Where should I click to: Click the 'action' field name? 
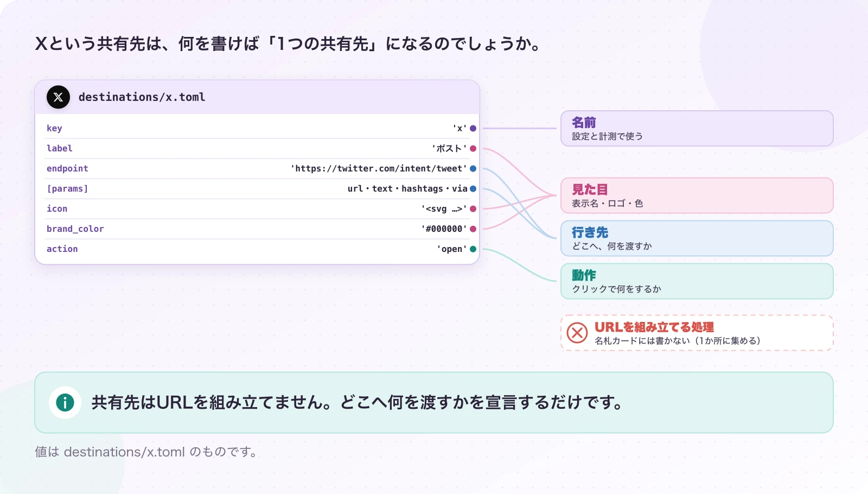pos(62,249)
